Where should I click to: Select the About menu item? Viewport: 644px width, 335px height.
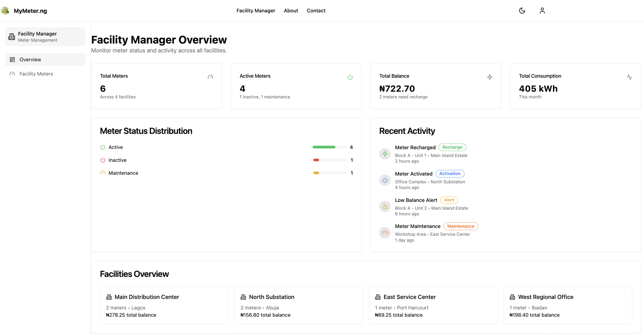291,10
